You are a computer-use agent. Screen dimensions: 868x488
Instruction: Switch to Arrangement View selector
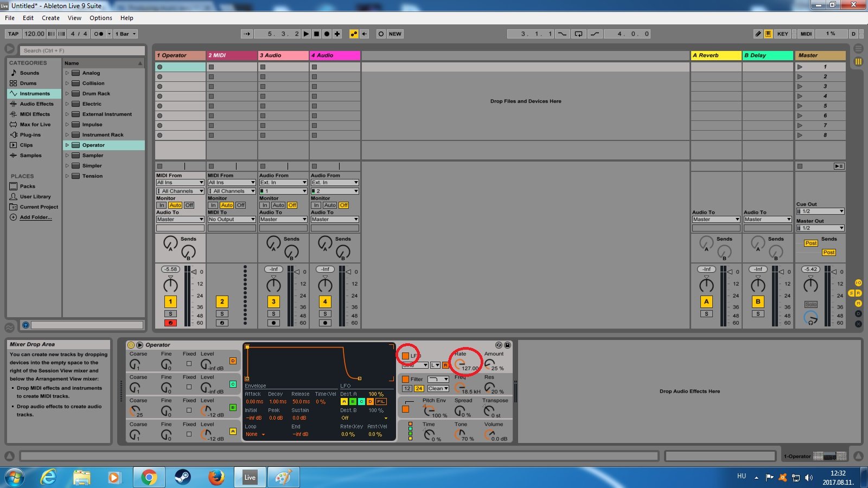[858, 48]
